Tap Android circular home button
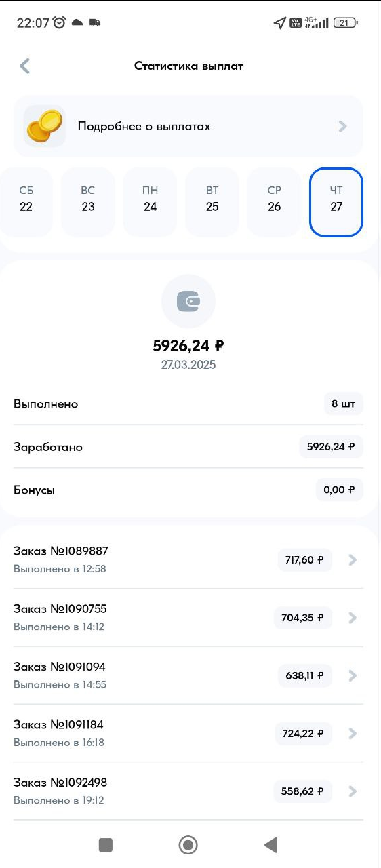381x868 pixels. pos(188,844)
